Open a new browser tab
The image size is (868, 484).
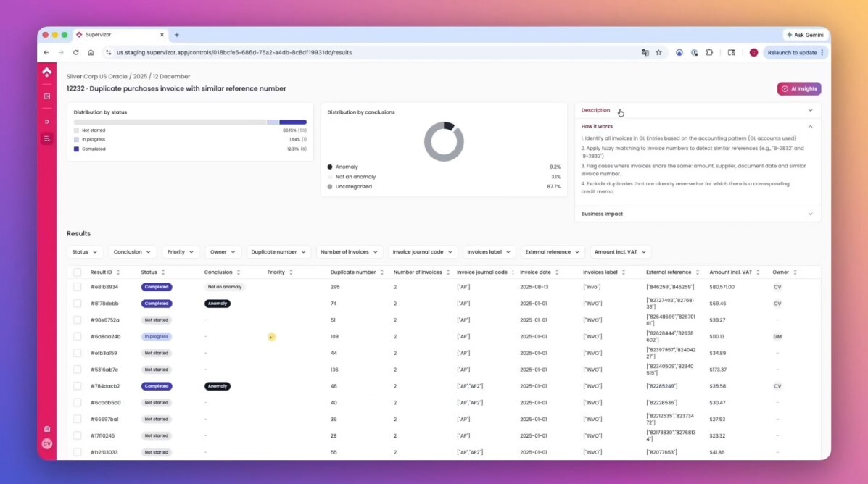coord(176,35)
